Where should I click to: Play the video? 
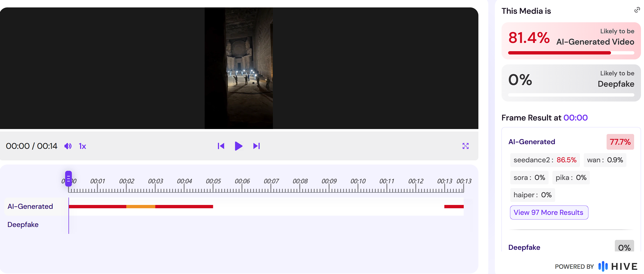click(x=239, y=146)
